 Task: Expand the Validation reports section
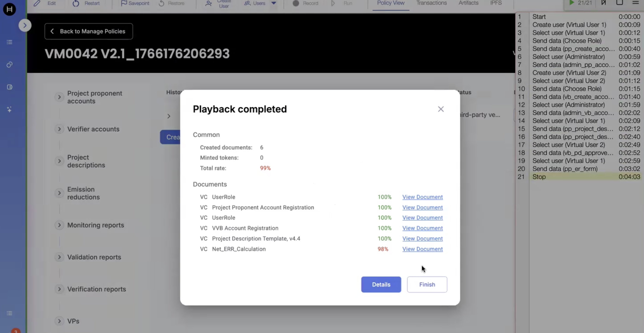pyautogui.click(x=59, y=257)
